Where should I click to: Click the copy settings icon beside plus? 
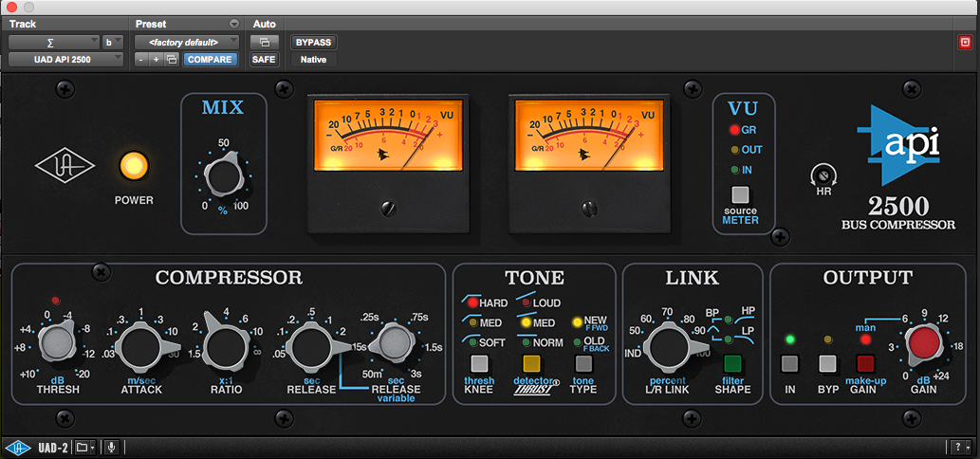point(172,60)
